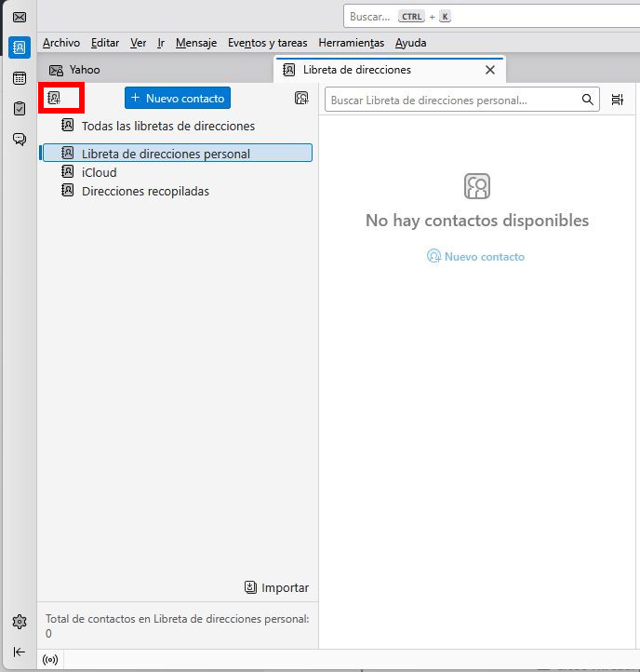Click the Address Book space icon
The image size is (640, 672).
[x=19, y=47]
